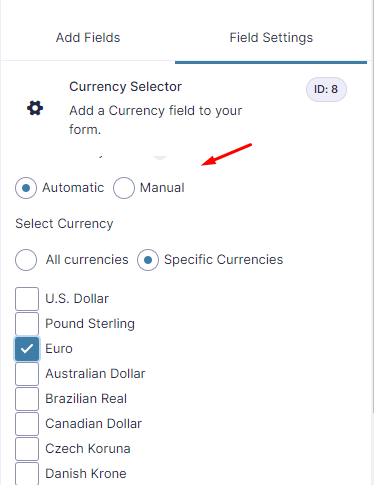This screenshot has width=374, height=485.
Task: Select All currencies radio button
Action: 26,260
